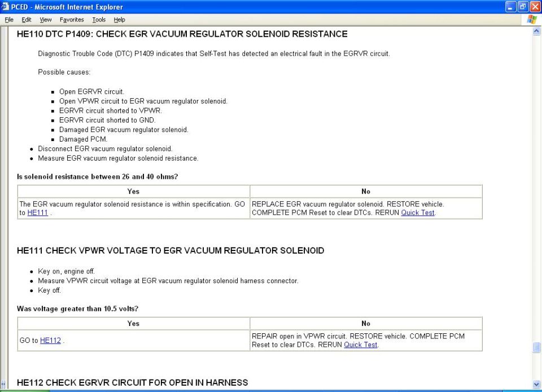
Task: Click the No header in HE110 table
Action: click(x=366, y=191)
